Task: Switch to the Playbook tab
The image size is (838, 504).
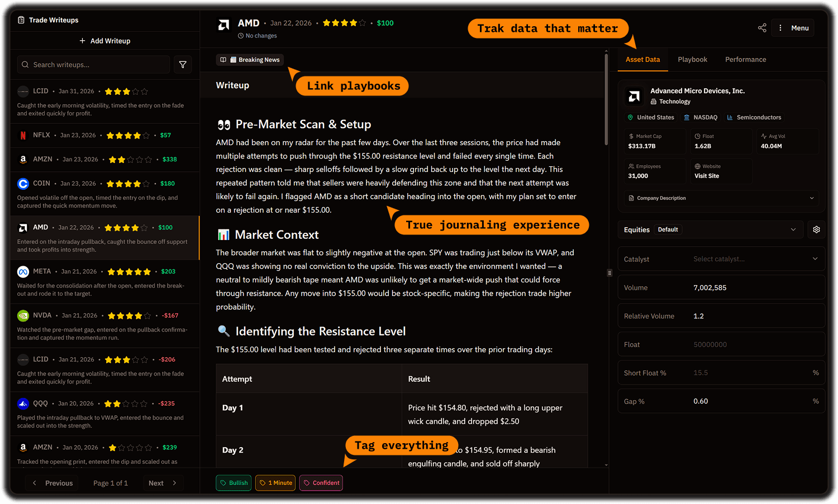Action: 692,59
